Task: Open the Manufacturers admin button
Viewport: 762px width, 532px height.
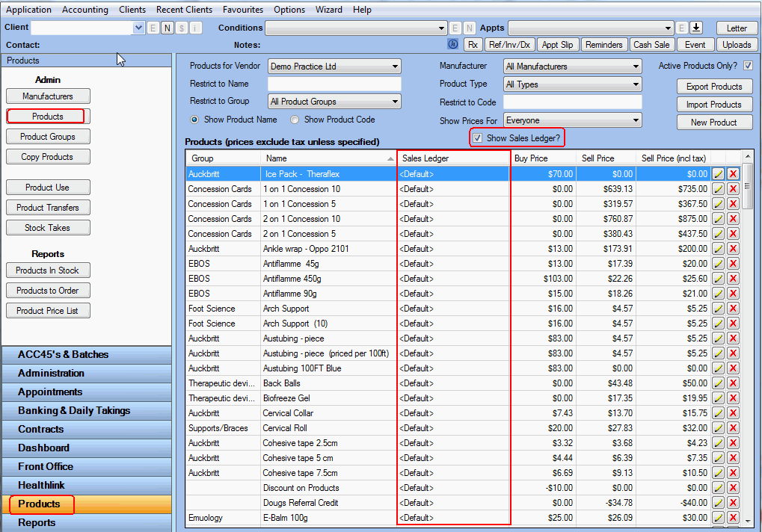Action: click(x=48, y=96)
